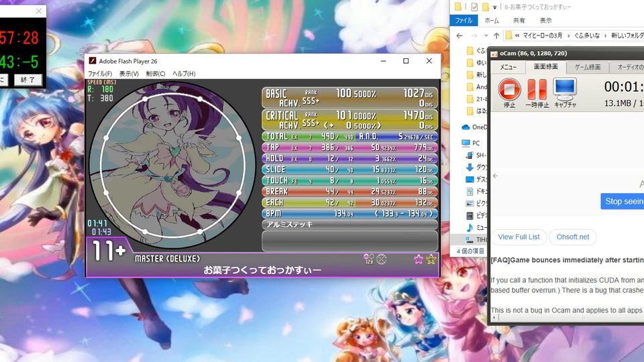
Task: Click the BREAK statistics row
Action: pos(350,192)
